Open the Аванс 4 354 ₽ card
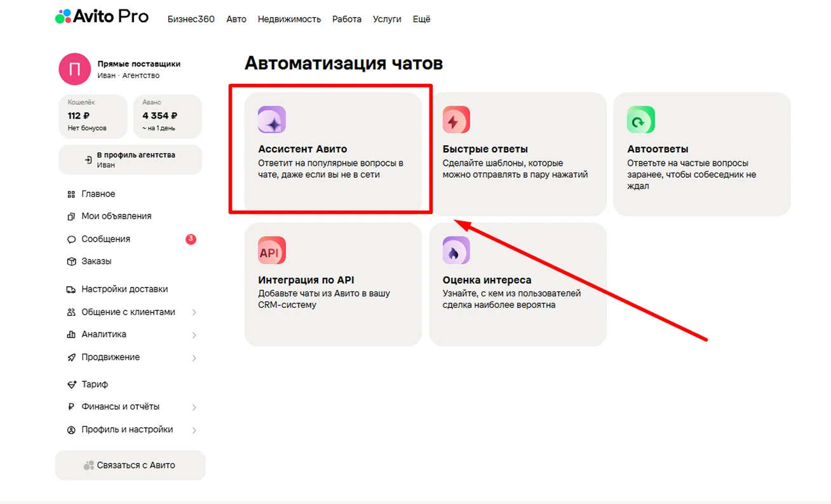This screenshot has width=831, height=504. 168,117
